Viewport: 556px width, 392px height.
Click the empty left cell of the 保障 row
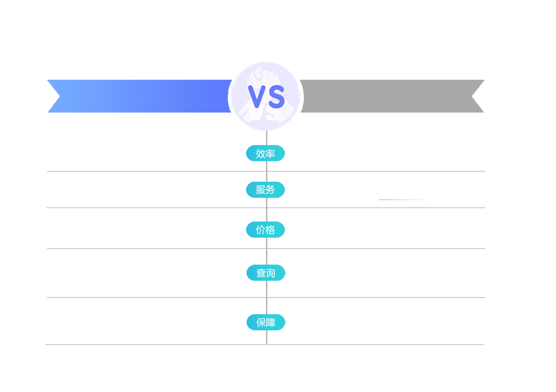click(156, 321)
